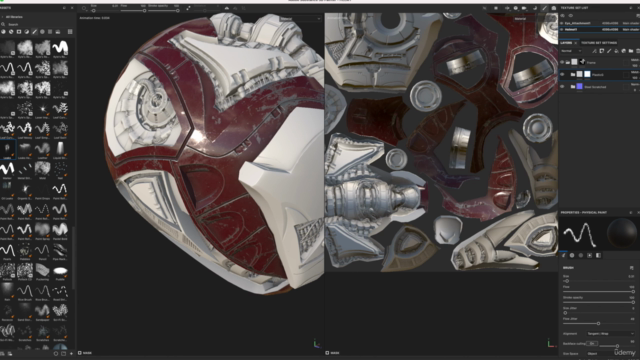Toggle MASK checkbox under 2D viewport
Viewport: 640px width, 360px height.
click(327, 353)
